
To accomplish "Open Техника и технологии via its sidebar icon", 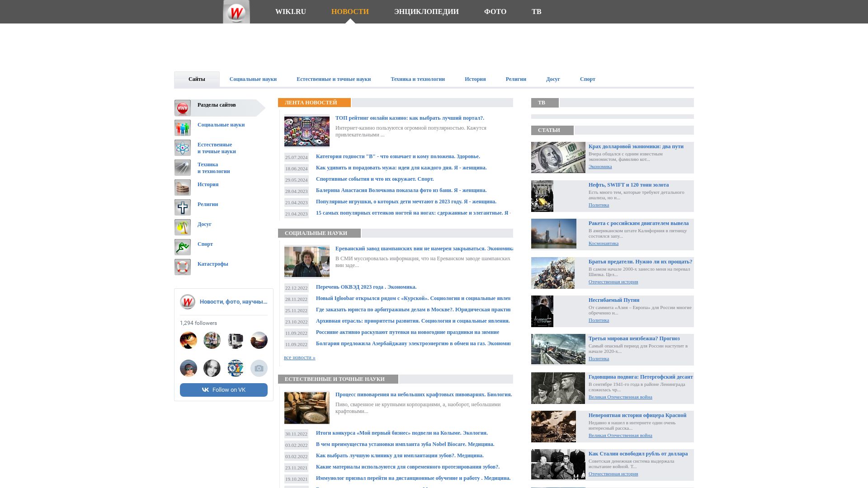I will point(183,168).
